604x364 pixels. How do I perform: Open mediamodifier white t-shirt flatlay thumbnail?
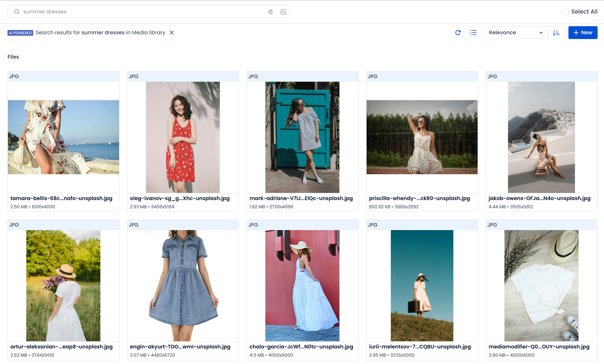tap(541, 285)
